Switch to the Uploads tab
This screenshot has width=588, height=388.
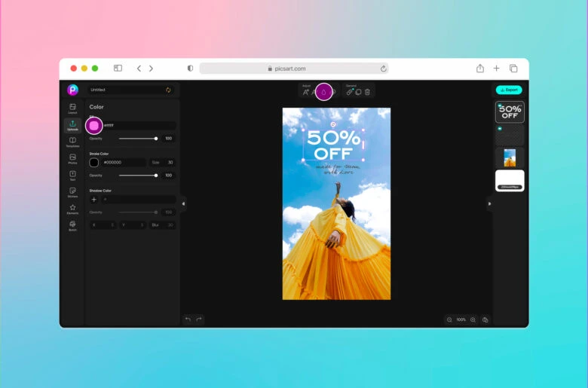coord(72,125)
